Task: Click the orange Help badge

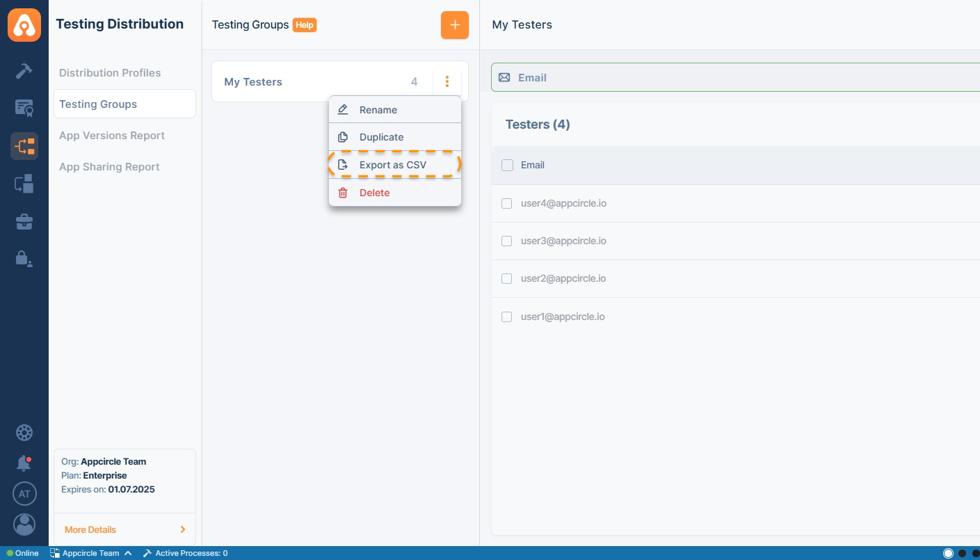Action: click(x=304, y=25)
